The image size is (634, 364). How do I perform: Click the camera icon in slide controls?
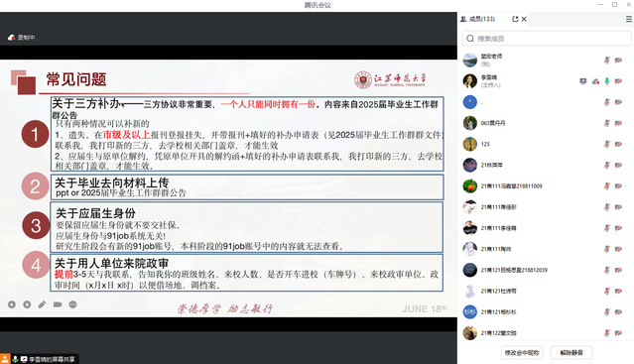pos(58,304)
